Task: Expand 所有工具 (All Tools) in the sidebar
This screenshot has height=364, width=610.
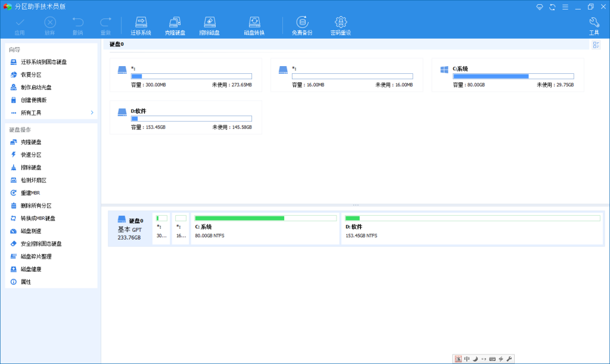Action: 29,112
